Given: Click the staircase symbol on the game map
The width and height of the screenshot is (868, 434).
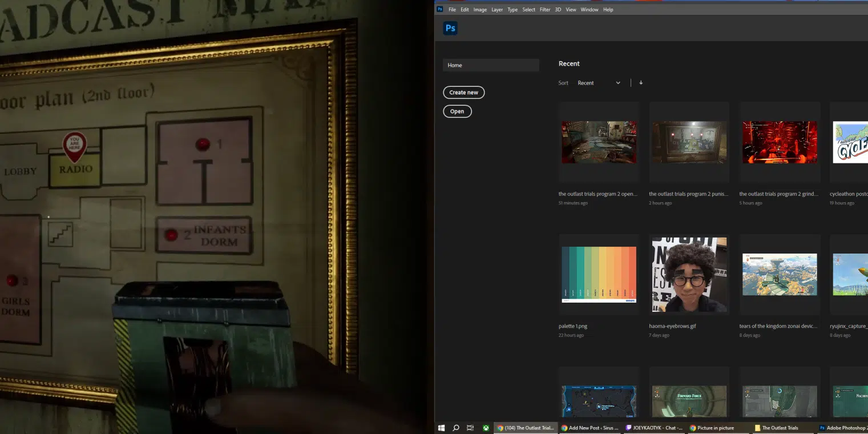Looking at the screenshot, I should click(60, 234).
